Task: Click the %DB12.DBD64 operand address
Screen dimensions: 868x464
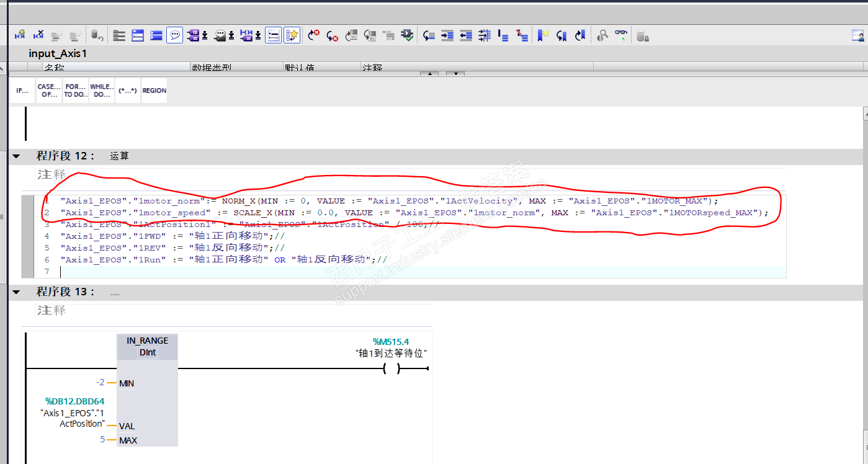Action: tap(75, 401)
